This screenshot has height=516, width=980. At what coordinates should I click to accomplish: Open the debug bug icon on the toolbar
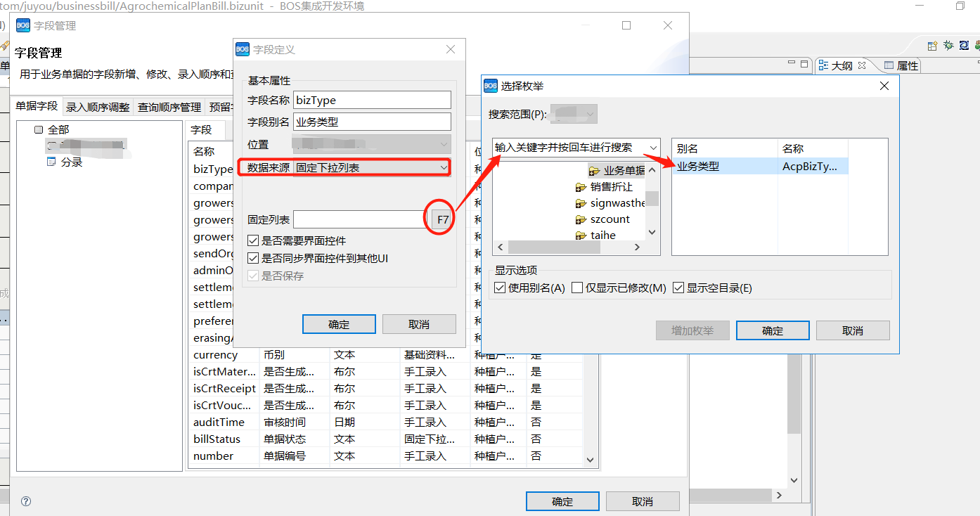tap(948, 45)
